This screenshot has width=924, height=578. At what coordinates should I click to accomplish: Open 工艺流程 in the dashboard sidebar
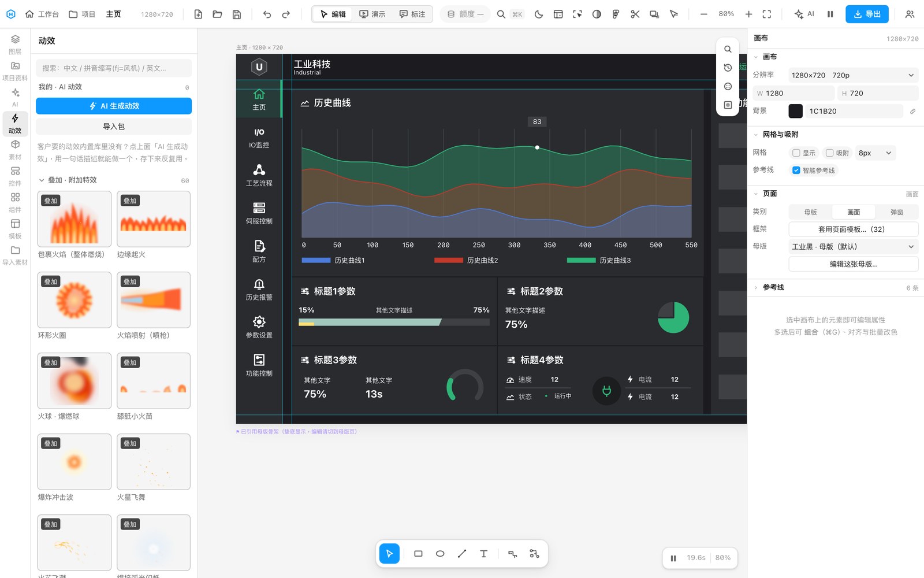click(259, 176)
